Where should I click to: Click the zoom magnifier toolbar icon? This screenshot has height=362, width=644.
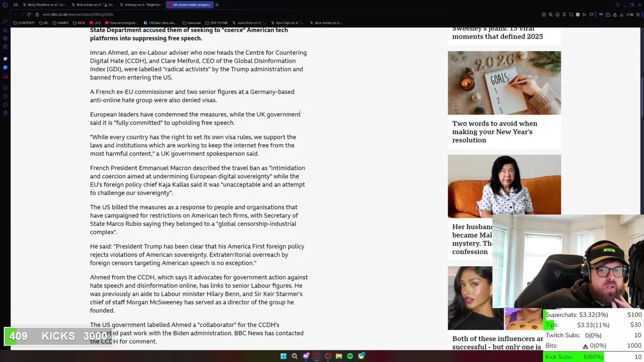[550, 15]
